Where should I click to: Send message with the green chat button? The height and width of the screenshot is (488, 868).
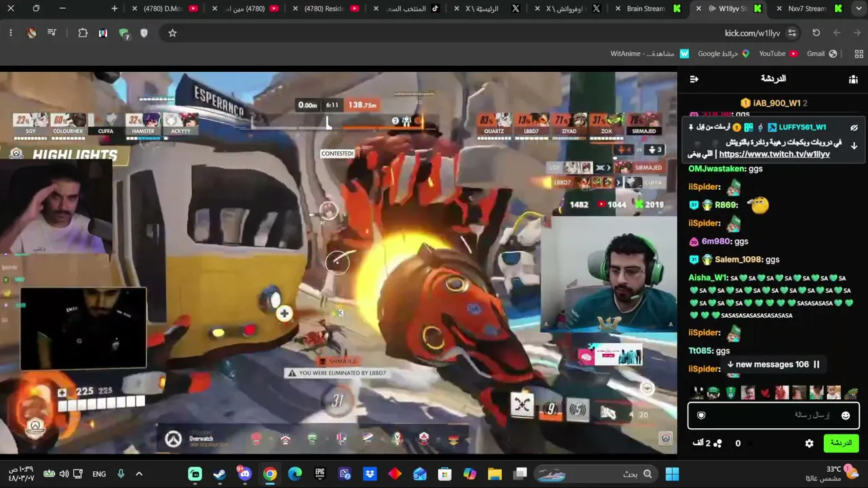coord(841,443)
